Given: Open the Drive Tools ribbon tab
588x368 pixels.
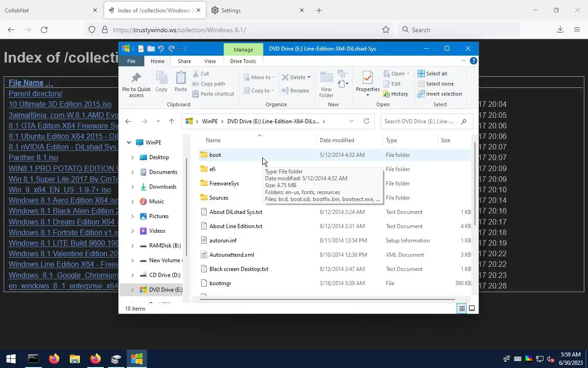Looking at the screenshot, I should click(x=243, y=61).
